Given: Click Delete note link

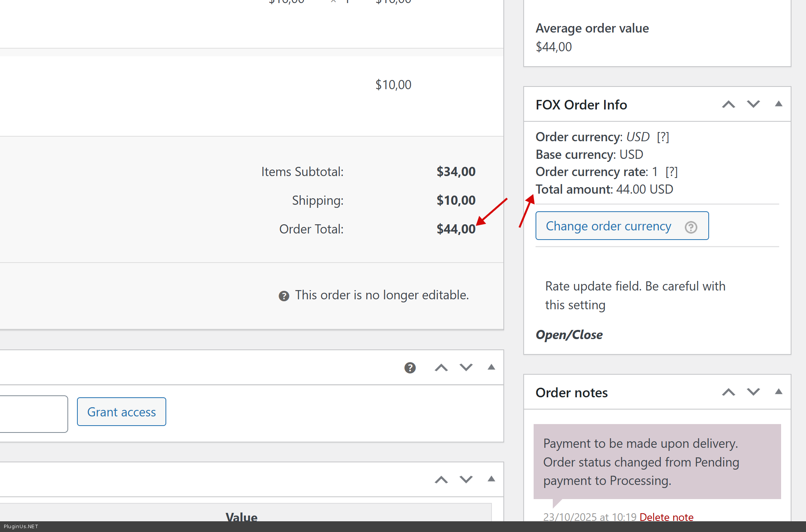Looking at the screenshot, I should 666,517.
